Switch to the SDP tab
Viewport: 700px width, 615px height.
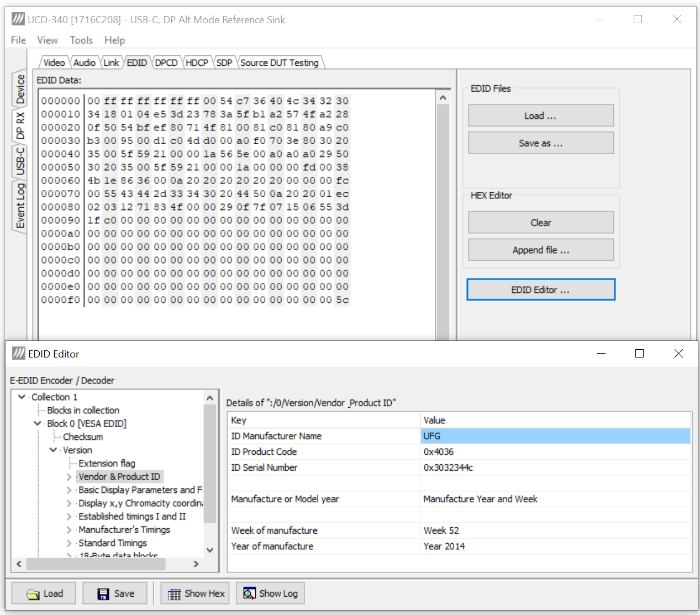pos(224,62)
